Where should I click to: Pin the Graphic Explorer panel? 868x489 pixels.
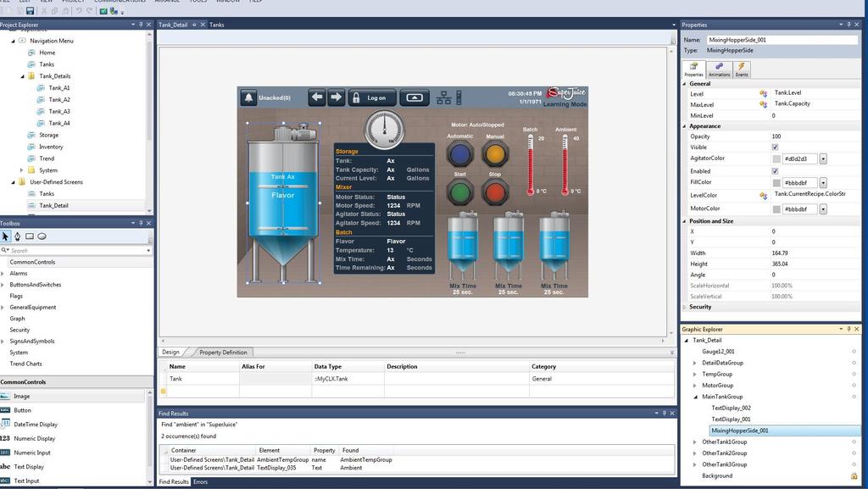(x=849, y=329)
